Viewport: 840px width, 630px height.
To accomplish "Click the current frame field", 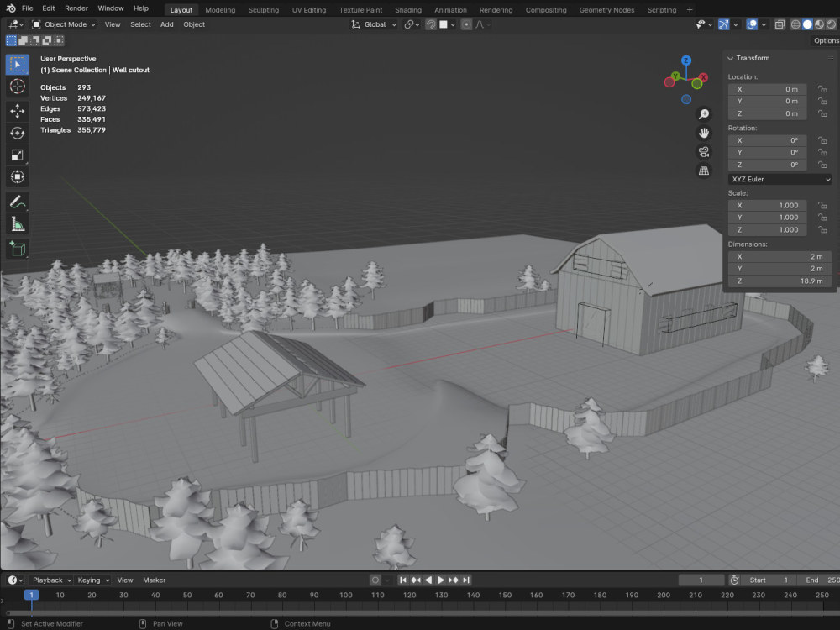I will (x=701, y=580).
